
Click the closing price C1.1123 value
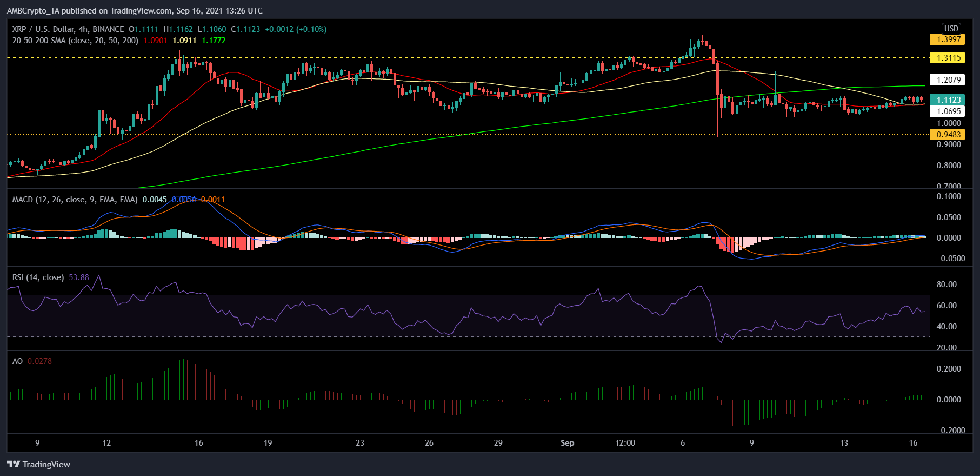click(x=245, y=29)
